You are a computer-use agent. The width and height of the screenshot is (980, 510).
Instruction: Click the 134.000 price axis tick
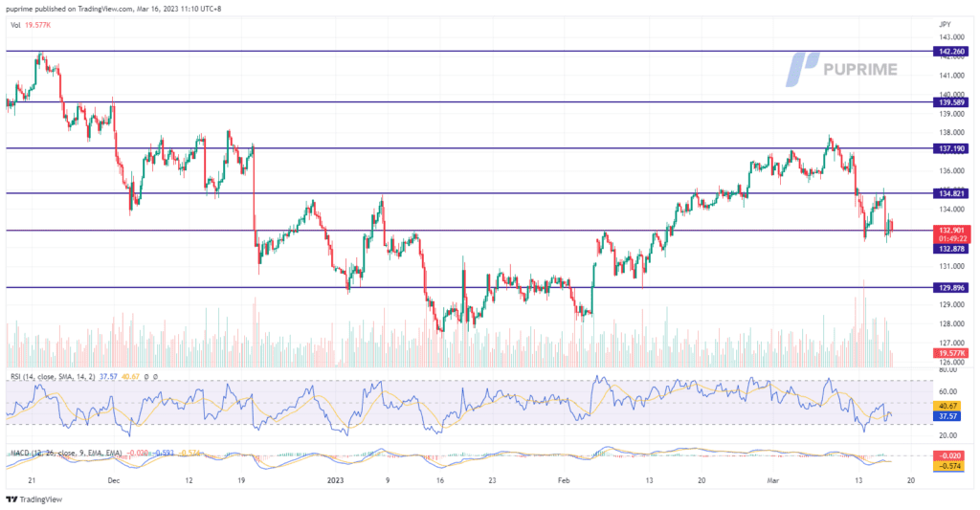pyautogui.click(x=952, y=210)
